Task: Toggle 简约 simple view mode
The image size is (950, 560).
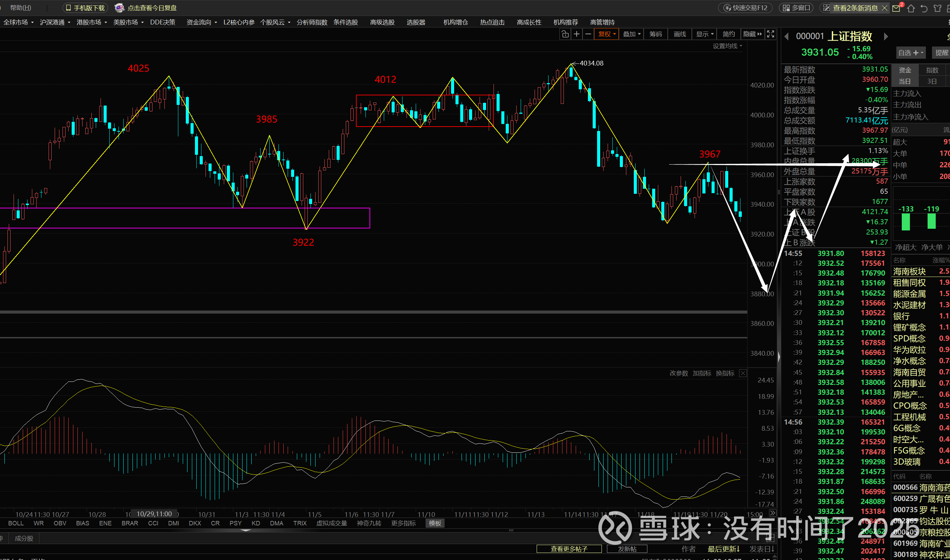Action: (728, 34)
